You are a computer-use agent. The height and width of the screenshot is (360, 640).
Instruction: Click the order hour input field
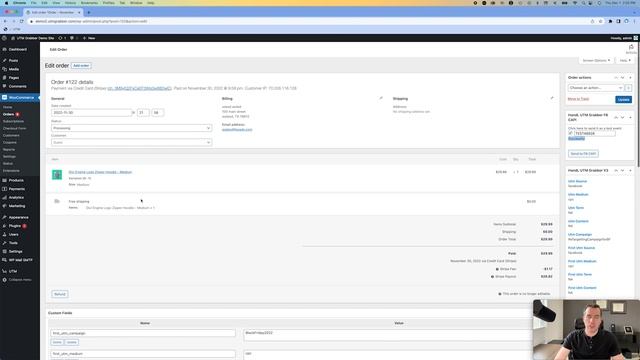coord(143,113)
